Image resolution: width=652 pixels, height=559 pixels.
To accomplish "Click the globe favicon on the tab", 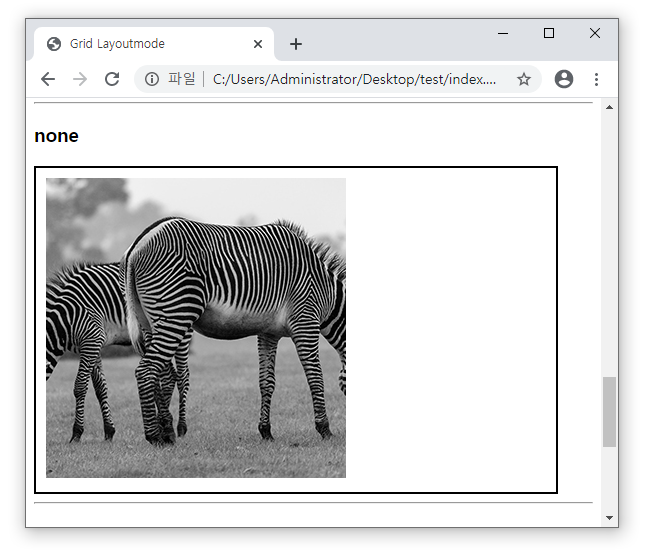I will tap(54, 44).
